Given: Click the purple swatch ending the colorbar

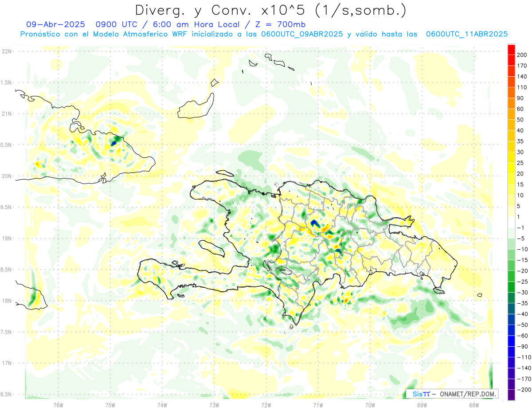Looking at the screenshot, I should coord(511,395).
